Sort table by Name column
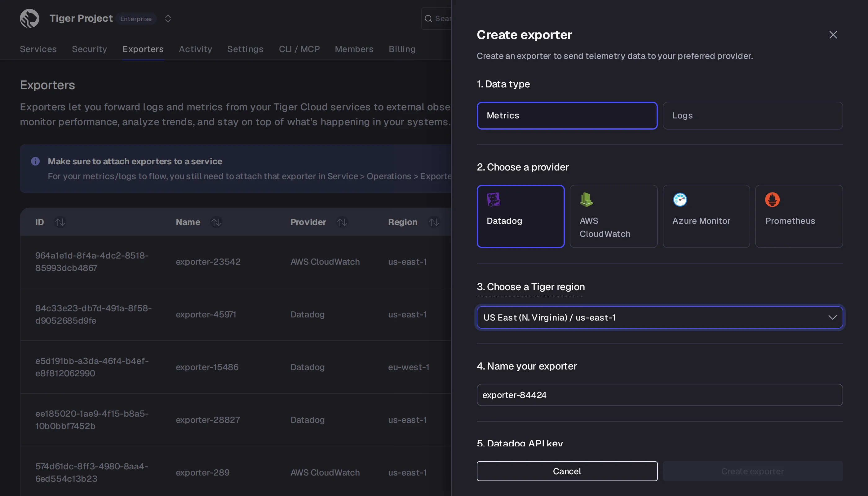This screenshot has height=496, width=868. click(x=216, y=222)
